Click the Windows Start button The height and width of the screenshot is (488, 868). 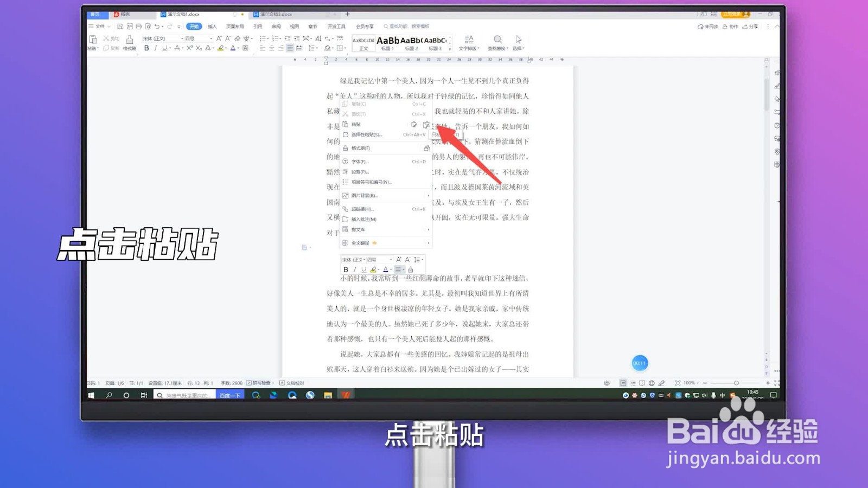91,395
